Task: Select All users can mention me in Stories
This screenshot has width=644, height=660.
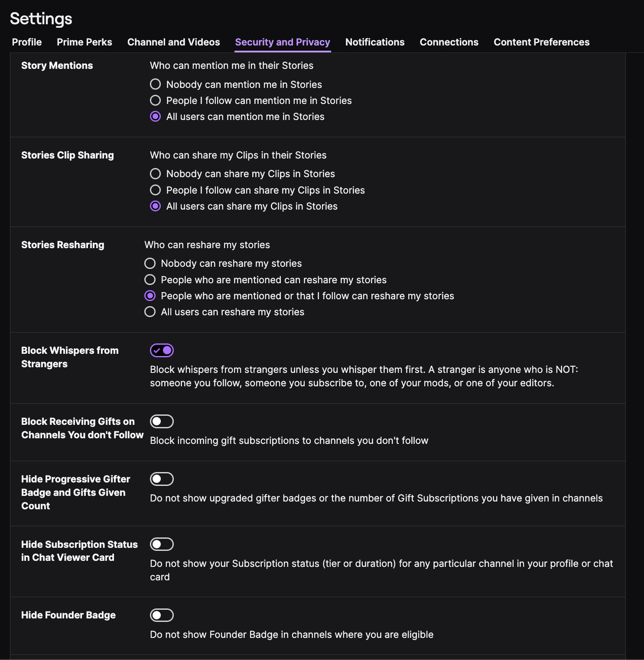Action: [155, 116]
